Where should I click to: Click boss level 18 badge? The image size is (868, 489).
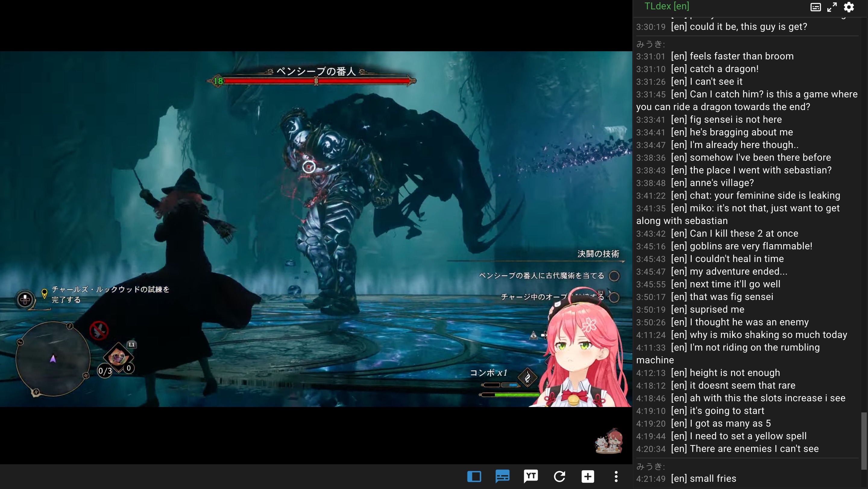tap(218, 81)
